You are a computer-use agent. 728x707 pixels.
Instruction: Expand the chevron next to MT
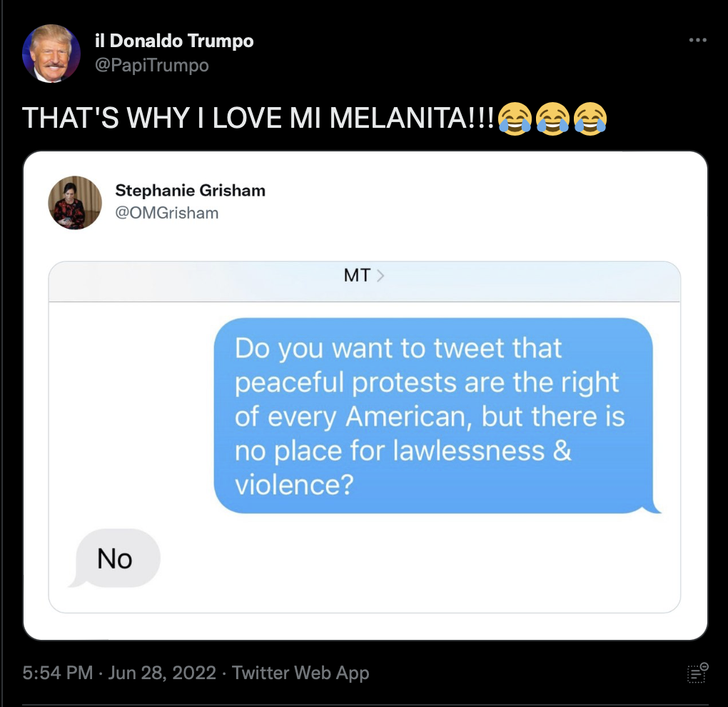coord(380,276)
